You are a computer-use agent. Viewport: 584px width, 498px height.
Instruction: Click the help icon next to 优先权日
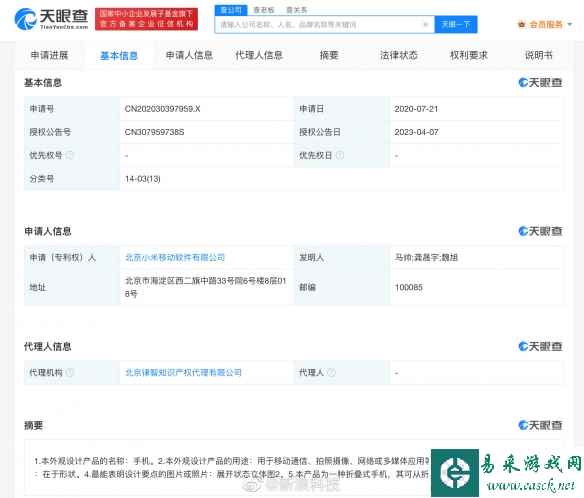click(340, 155)
